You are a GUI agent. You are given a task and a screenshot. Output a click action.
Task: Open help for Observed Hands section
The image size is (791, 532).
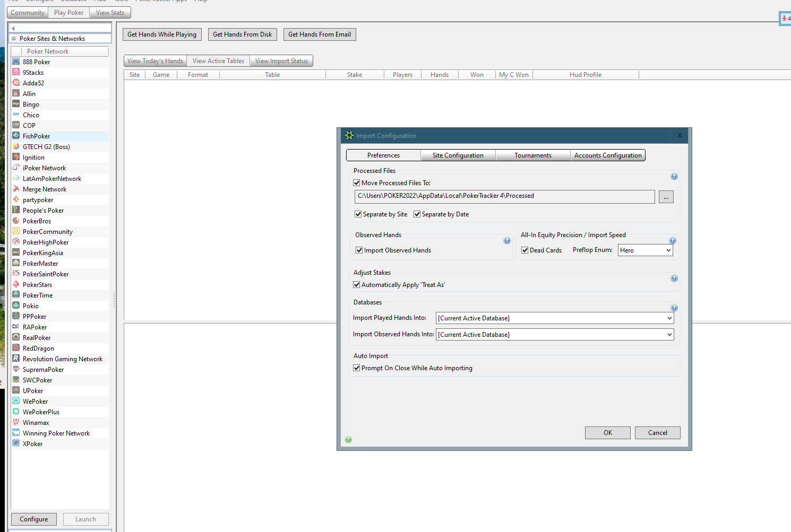[507, 241]
